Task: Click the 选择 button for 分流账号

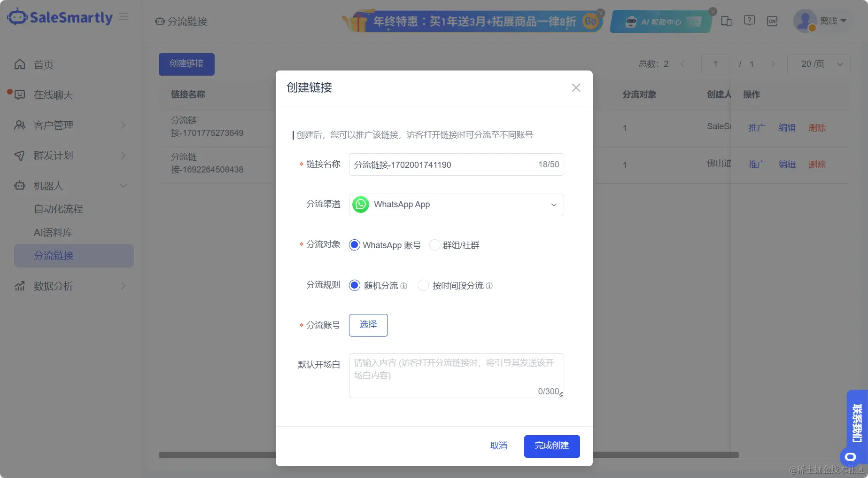Action: (x=368, y=325)
